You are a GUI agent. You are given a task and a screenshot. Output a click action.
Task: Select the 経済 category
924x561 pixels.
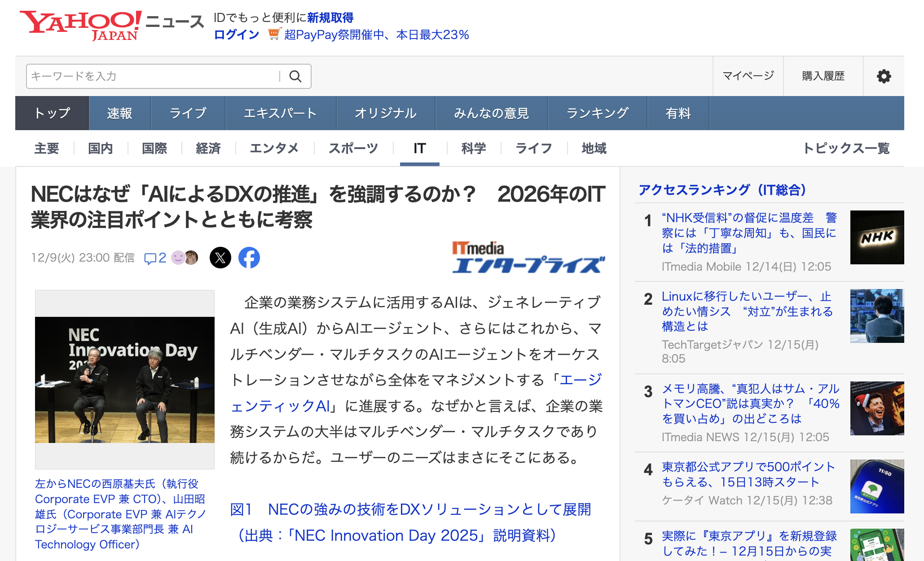(x=208, y=148)
